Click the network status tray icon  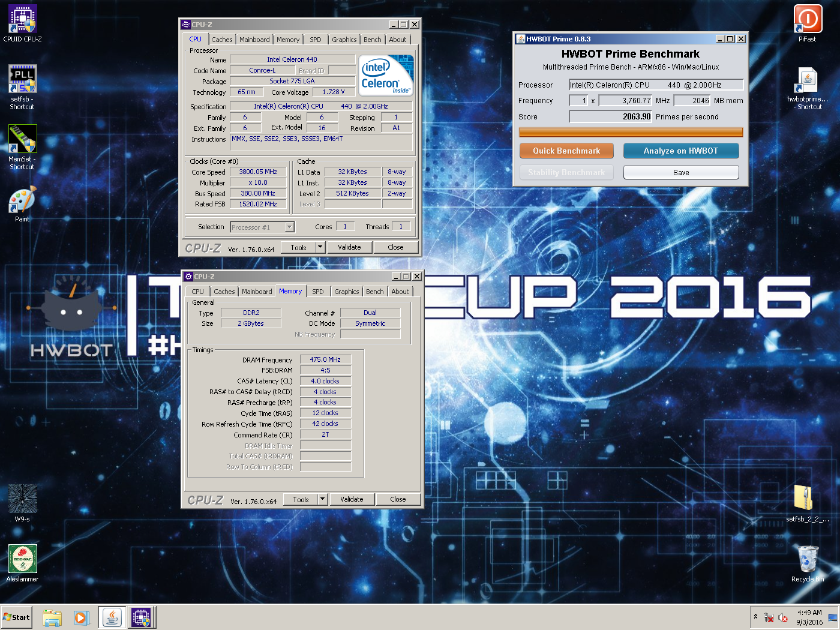[x=769, y=617]
